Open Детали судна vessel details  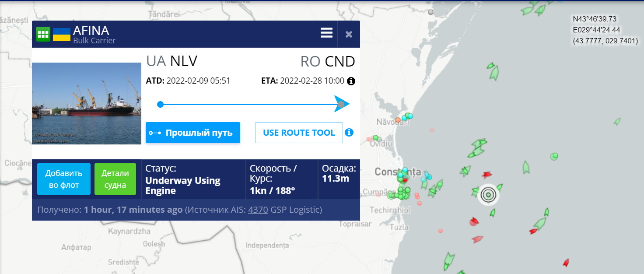point(115,179)
